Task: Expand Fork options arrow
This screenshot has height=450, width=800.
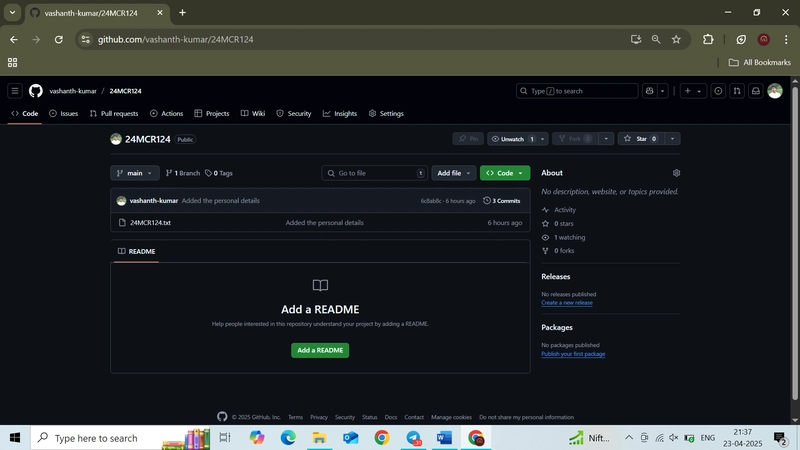Action: click(x=606, y=139)
